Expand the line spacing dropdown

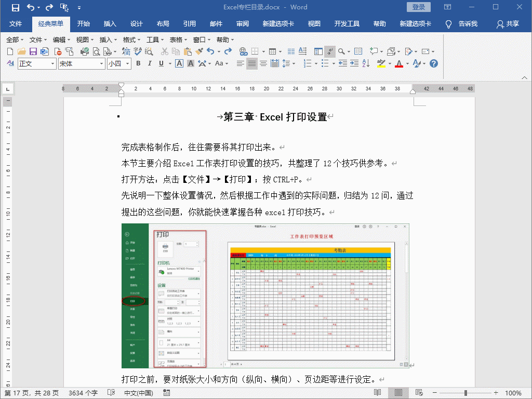(294, 63)
